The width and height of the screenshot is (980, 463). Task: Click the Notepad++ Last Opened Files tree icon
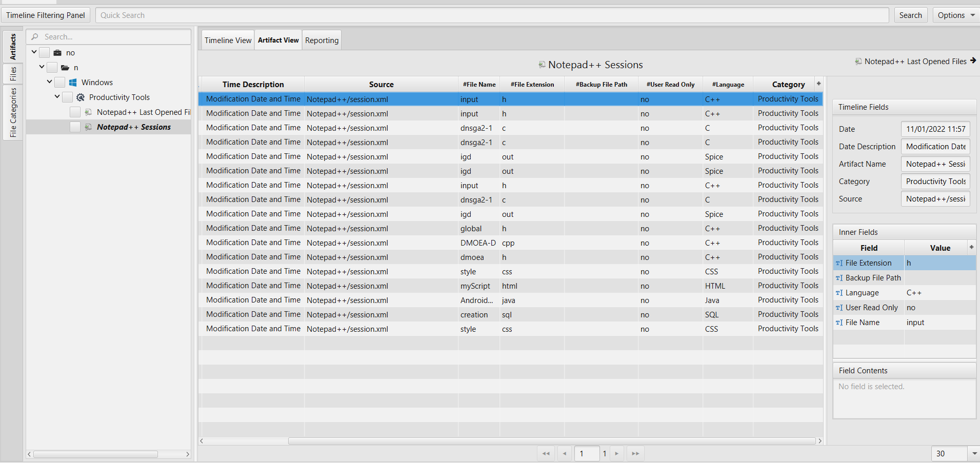(x=88, y=112)
